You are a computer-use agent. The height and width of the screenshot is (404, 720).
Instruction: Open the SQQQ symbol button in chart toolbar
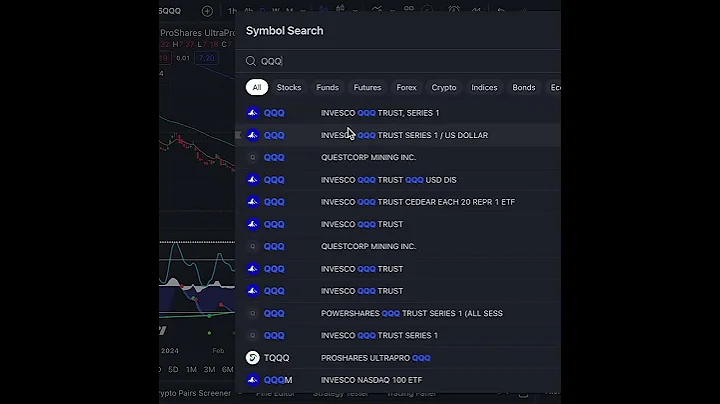tap(170, 11)
